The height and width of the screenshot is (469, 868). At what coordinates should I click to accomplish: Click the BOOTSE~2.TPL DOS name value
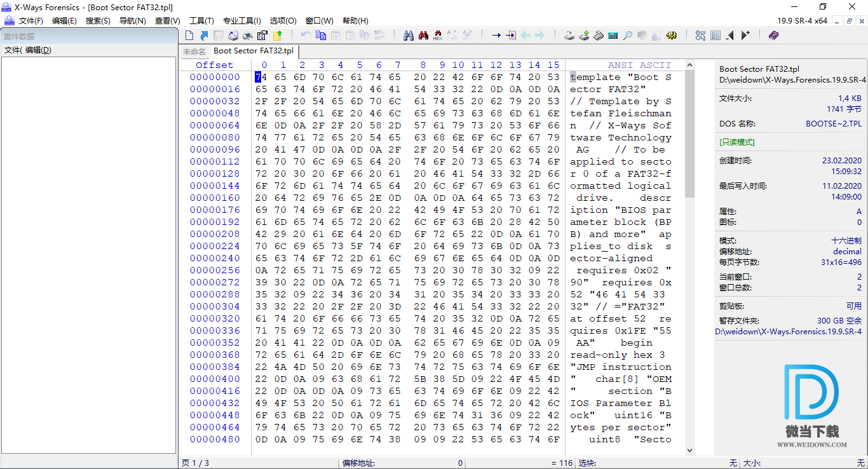(x=834, y=124)
